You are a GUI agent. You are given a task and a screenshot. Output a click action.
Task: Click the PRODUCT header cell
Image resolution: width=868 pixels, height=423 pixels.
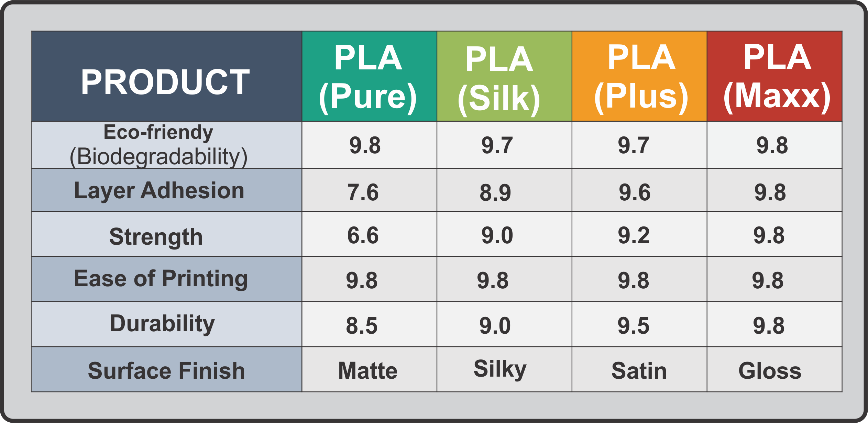(x=167, y=76)
